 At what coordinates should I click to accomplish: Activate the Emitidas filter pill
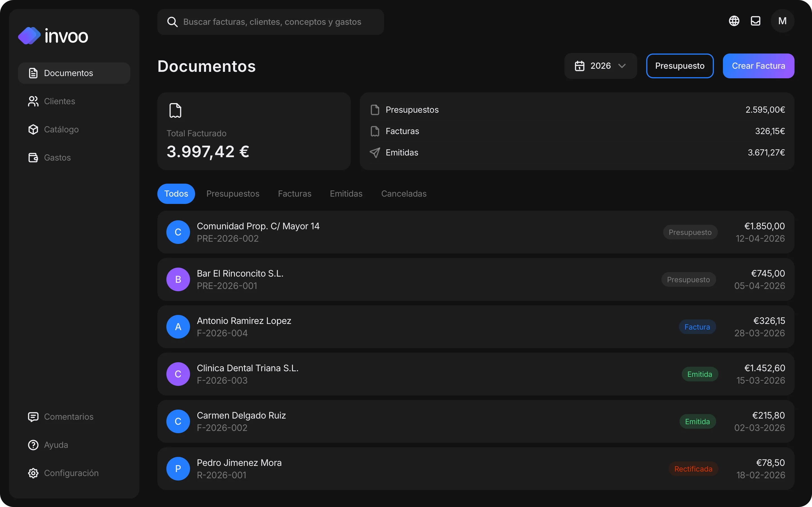pyautogui.click(x=346, y=194)
